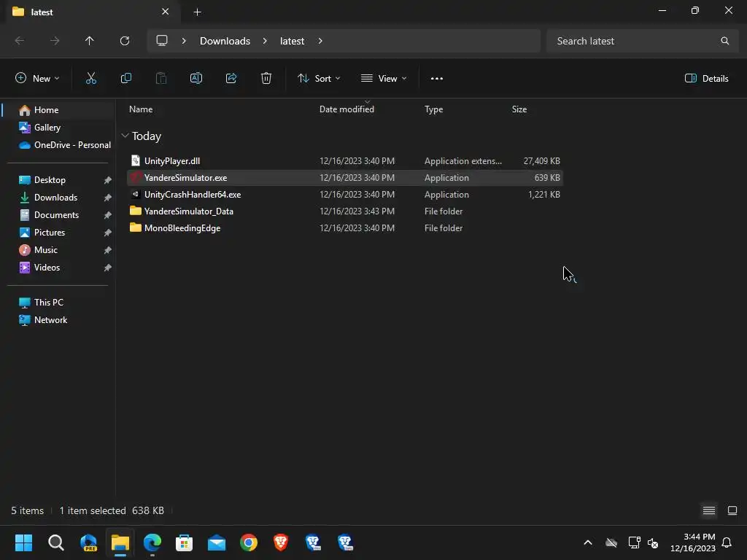Open notification bell in system tray

[x=727, y=542]
